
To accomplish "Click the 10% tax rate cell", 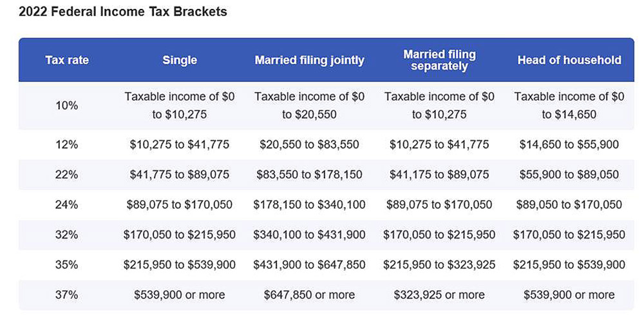I will [67, 105].
